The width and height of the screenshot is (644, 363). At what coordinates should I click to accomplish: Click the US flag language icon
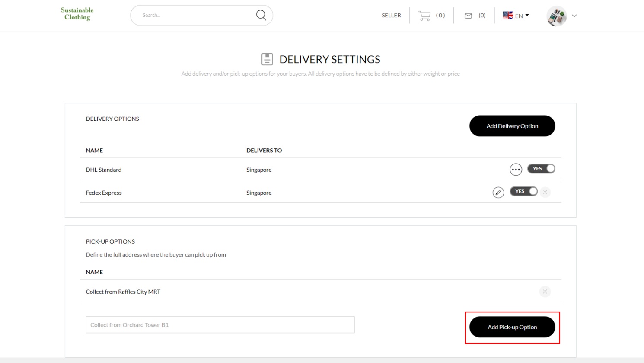[507, 16]
